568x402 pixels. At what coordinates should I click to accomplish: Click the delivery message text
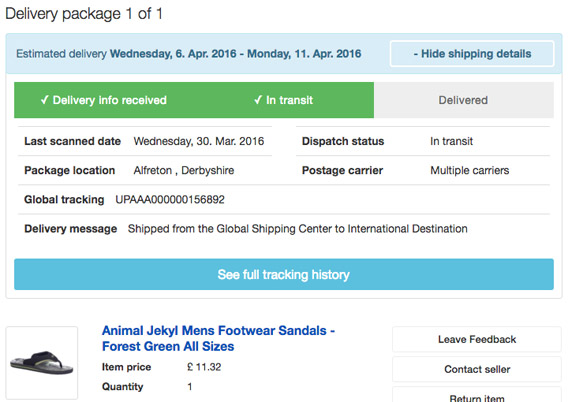point(297,229)
